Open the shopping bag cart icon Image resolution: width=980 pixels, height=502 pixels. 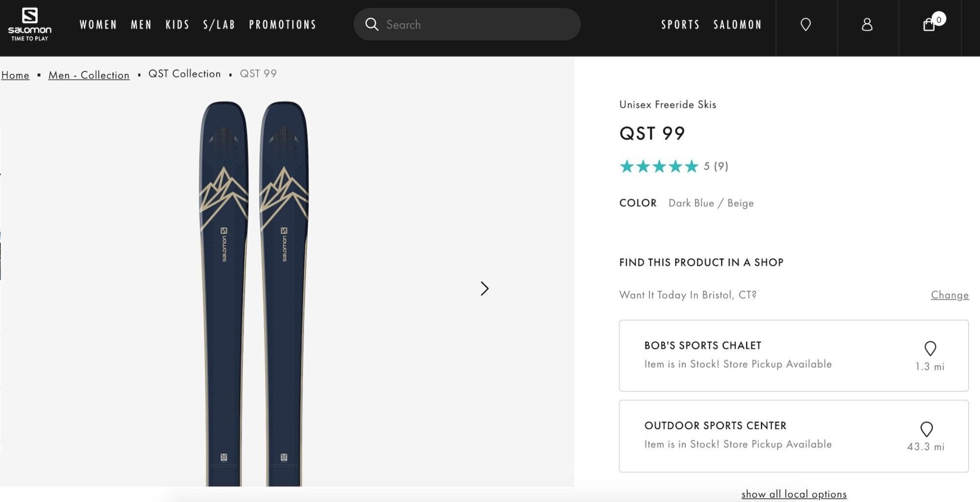pos(929,24)
